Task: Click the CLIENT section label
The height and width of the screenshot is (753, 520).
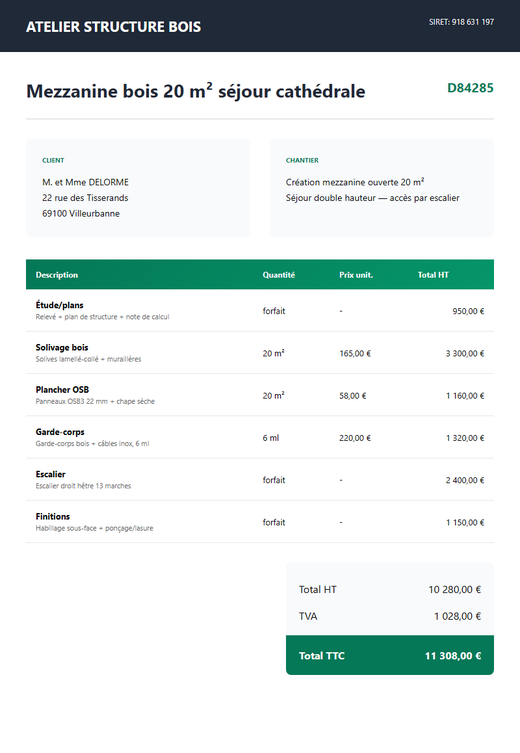Action: 53,160
